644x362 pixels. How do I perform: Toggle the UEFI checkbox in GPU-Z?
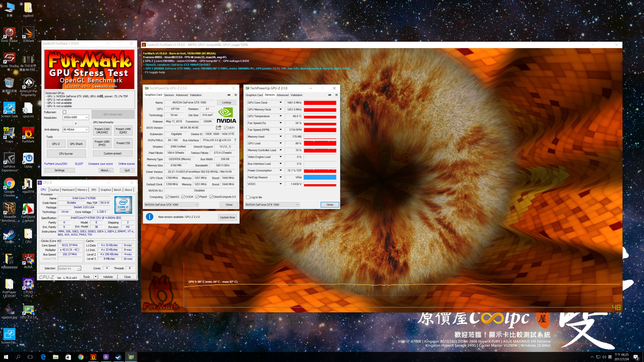226,128
